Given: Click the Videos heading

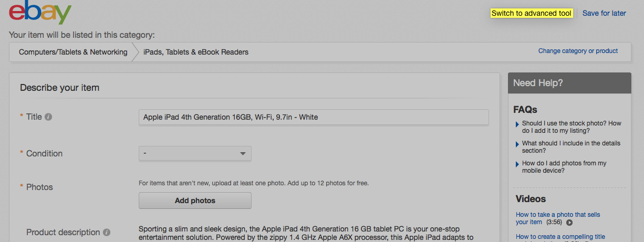Looking at the screenshot, I should point(531,199).
